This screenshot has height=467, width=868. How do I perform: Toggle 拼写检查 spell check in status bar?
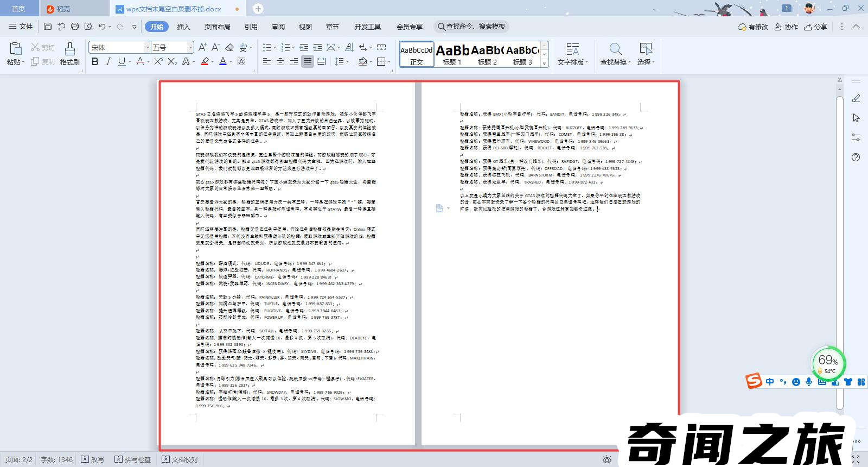pyautogui.click(x=132, y=459)
